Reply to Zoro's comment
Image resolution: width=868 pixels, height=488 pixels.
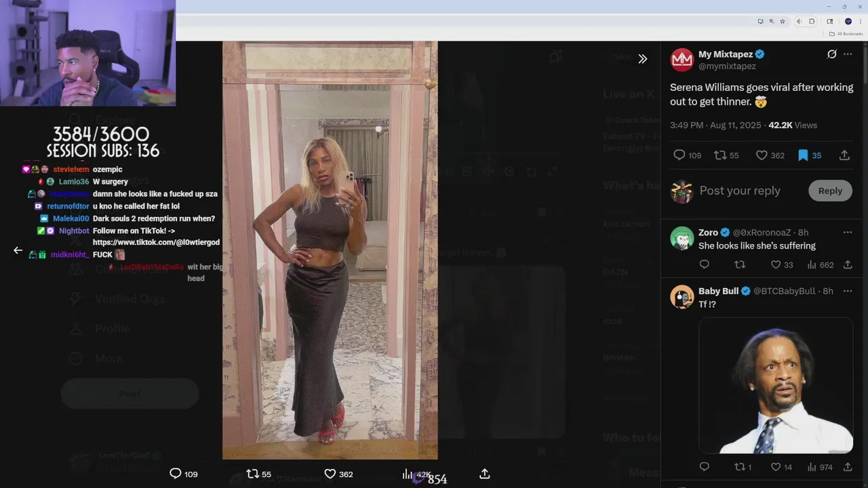coord(704,265)
